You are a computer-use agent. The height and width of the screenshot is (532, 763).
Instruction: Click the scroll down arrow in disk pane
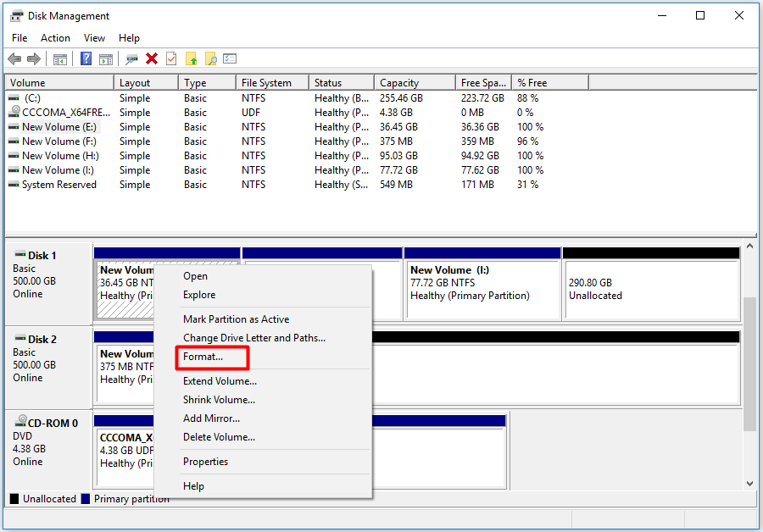750,484
